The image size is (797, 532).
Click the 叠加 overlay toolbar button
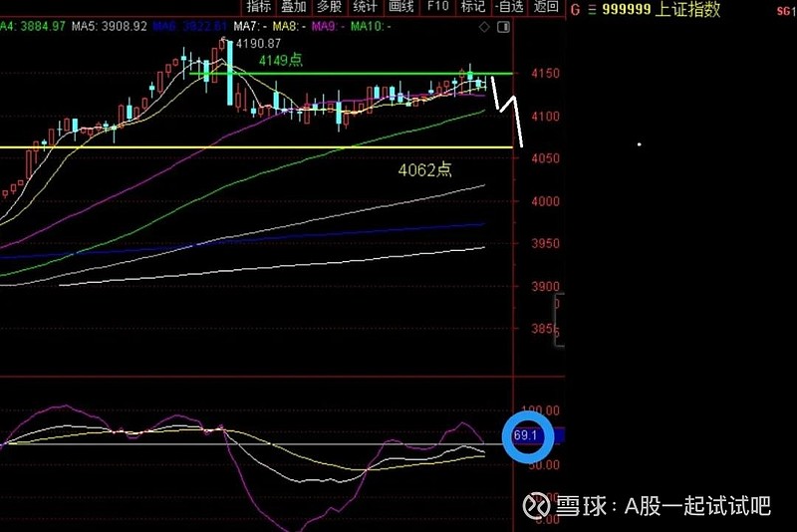[294, 7]
